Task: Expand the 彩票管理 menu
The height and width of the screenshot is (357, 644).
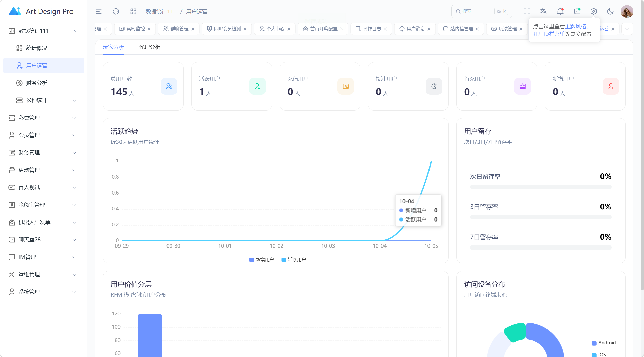Action: pos(43,118)
